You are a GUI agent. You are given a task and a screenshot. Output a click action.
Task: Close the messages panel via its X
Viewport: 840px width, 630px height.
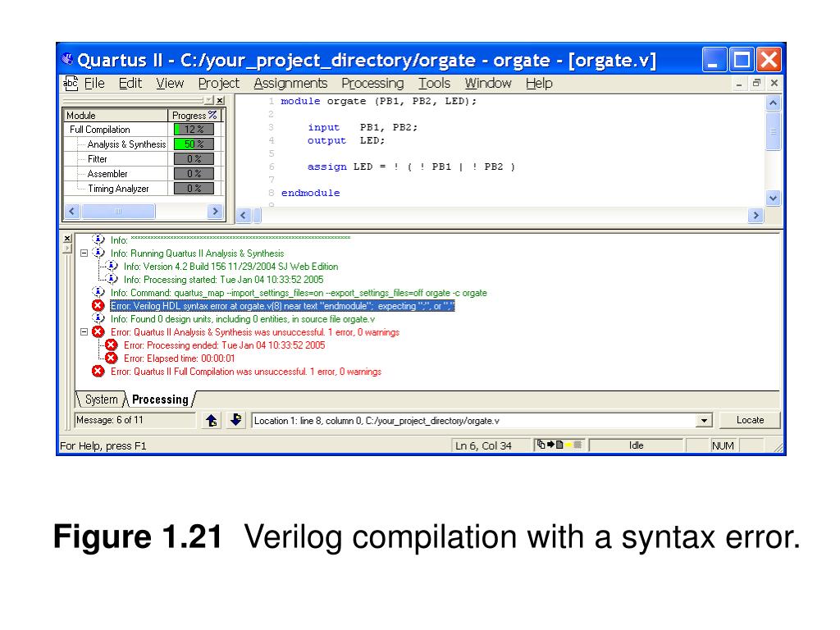(x=67, y=239)
